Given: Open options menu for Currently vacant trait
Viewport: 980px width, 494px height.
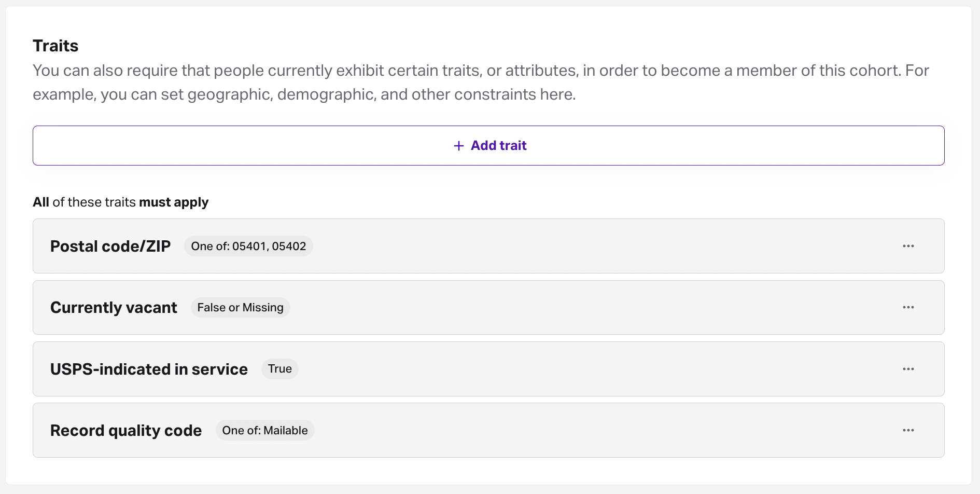Looking at the screenshot, I should tap(908, 307).
